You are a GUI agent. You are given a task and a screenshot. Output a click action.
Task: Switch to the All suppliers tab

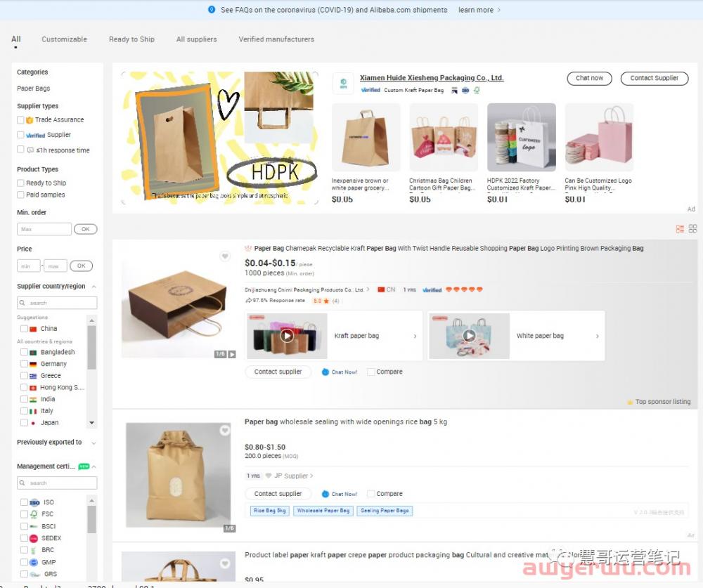[196, 39]
